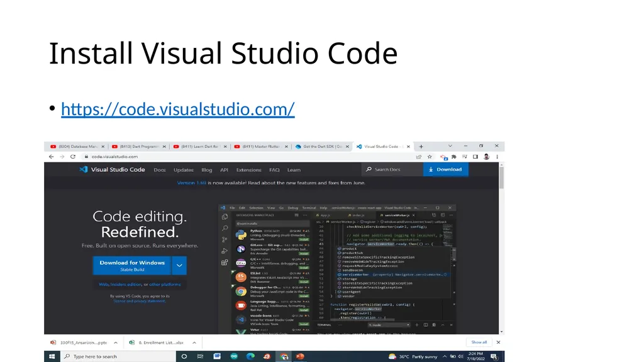Expand the download options arrow beside Download for Windows
The height and width of the screenshot is (362, 644).
click(179, 265)
